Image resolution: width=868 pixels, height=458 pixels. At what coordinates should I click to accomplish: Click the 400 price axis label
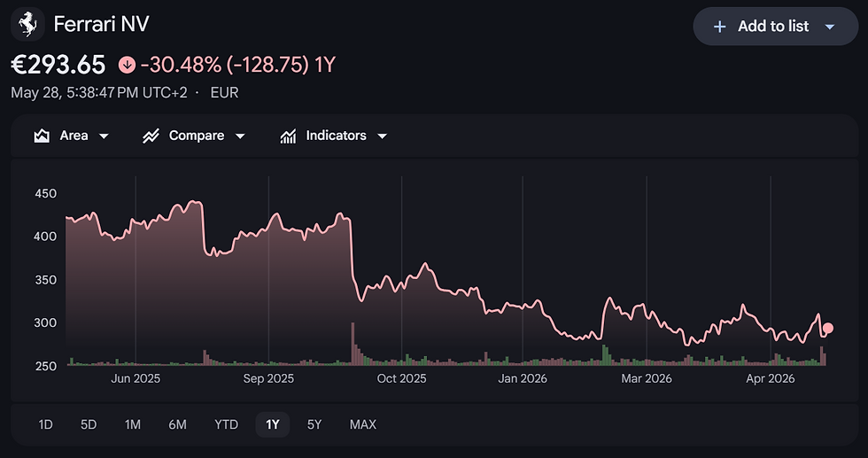click(x=45, y=237)
